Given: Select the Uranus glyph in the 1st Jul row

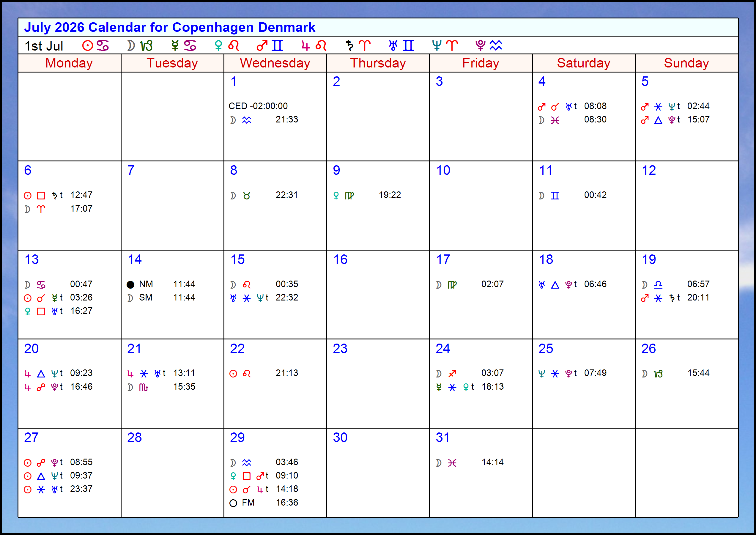Looking at the screenshot, I should (393, 45).
